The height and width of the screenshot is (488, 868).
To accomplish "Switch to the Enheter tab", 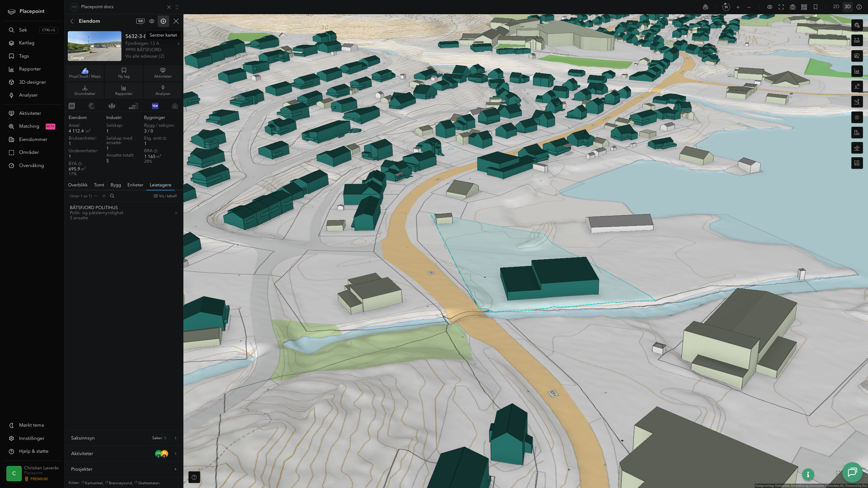I will [135, 185].
